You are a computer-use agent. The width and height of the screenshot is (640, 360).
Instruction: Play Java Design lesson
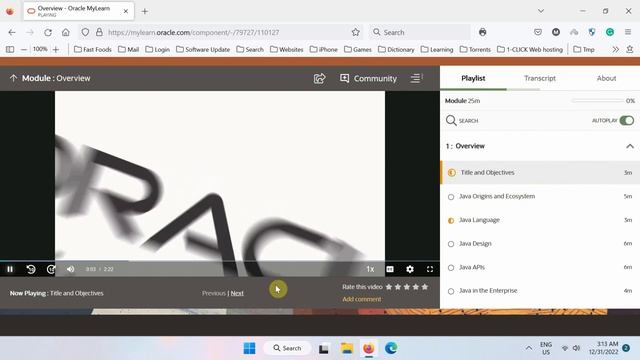click(x=540, y=244)
